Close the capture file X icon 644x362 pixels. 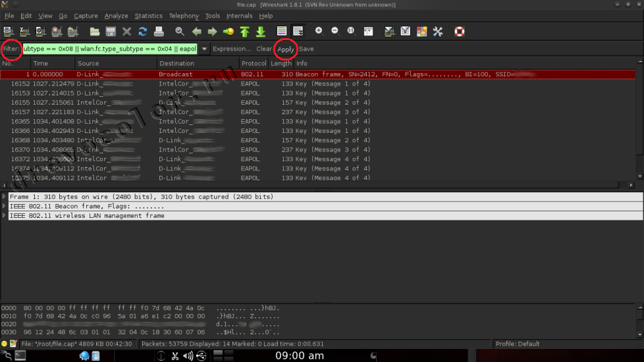[127, 32]
